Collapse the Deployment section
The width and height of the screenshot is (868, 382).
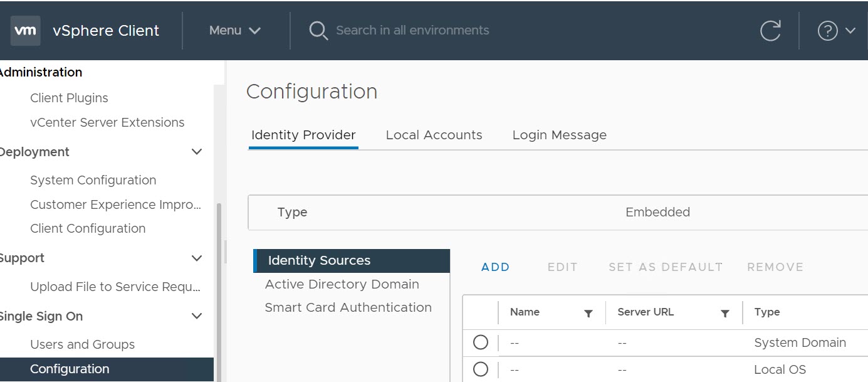click(197, 152)
